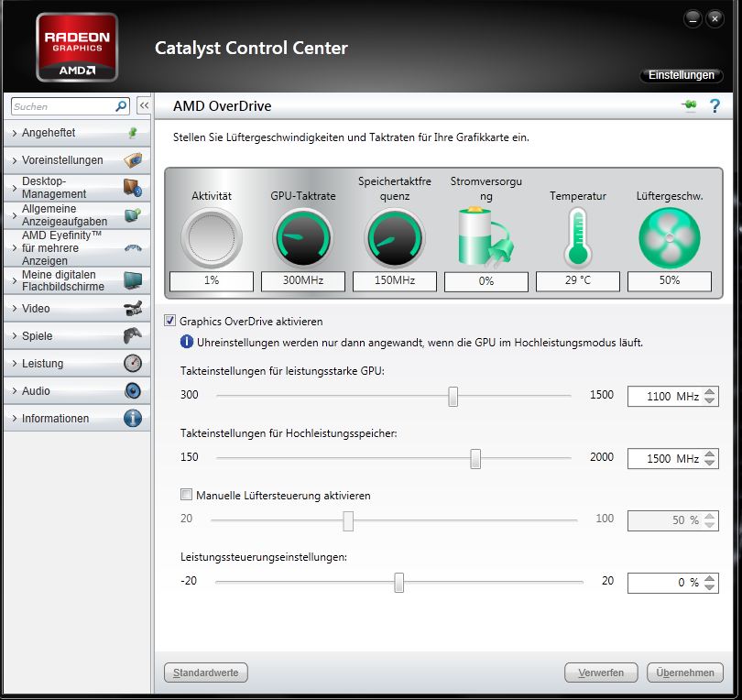Click the Video camera icon
The width and height of the screenshot is (742, 700).
pos(133,308)
